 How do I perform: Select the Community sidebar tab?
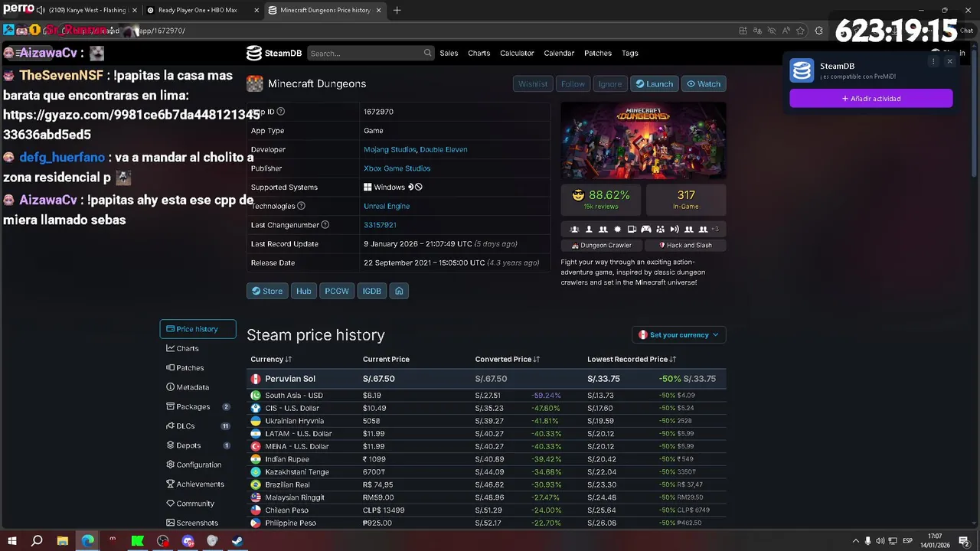coord(198,504)
